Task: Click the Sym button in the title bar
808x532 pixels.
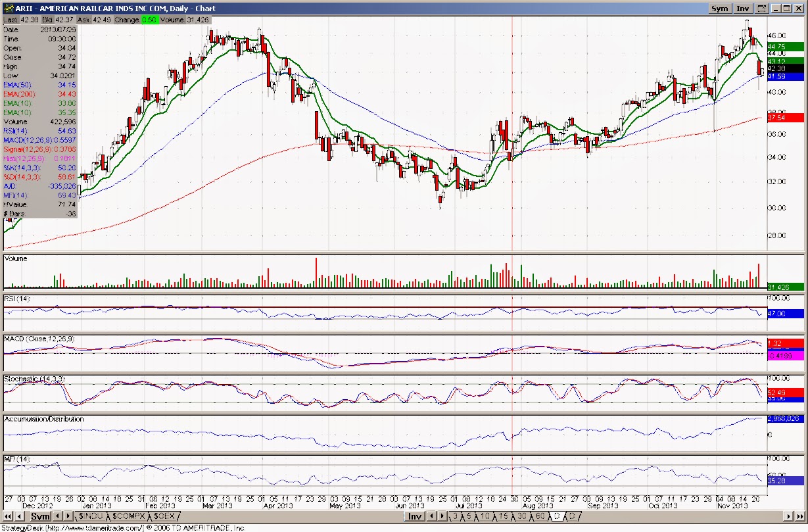Action: coord(720,9)
